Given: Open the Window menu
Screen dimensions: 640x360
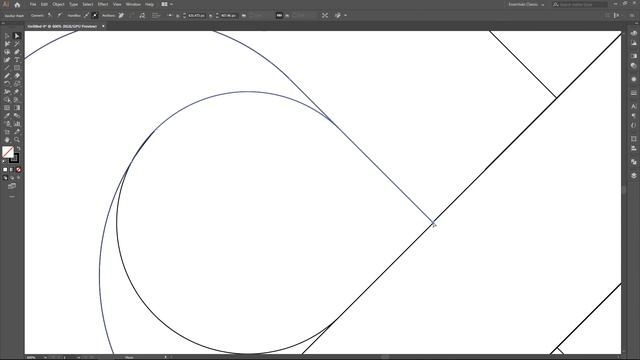Looking at the screenshot, I should pos(133,4).
